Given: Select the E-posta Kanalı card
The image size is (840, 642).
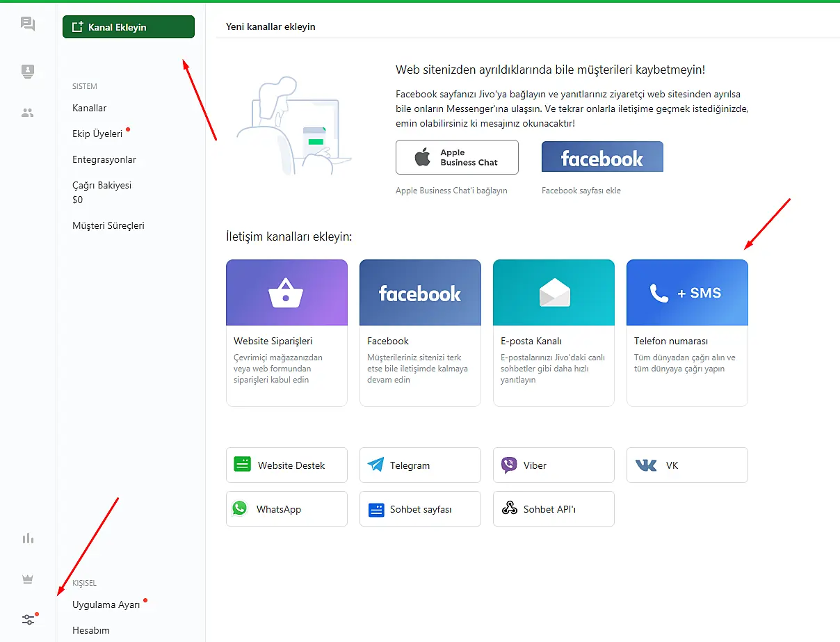Looking at the screenshot, I should click(554, 332).
